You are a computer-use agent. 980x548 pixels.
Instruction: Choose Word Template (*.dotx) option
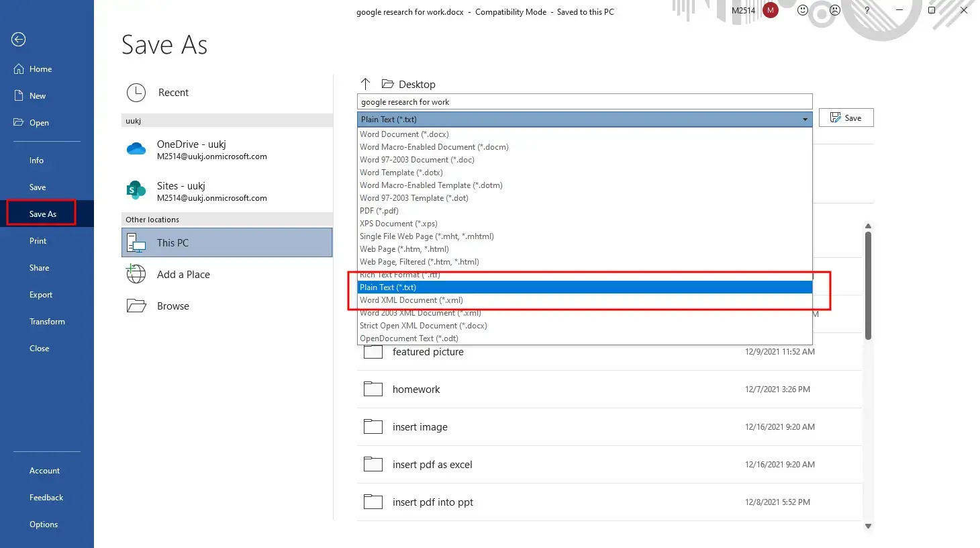(585, 173)
